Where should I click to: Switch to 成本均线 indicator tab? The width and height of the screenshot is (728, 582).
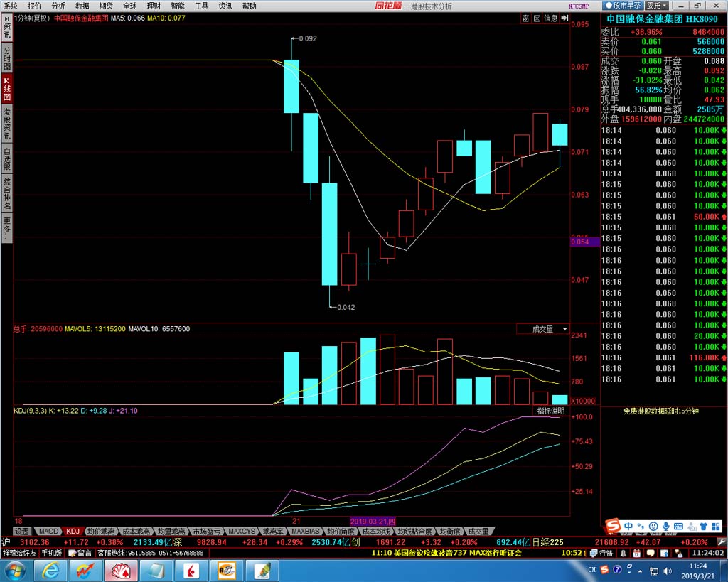(x=376, y=532)
